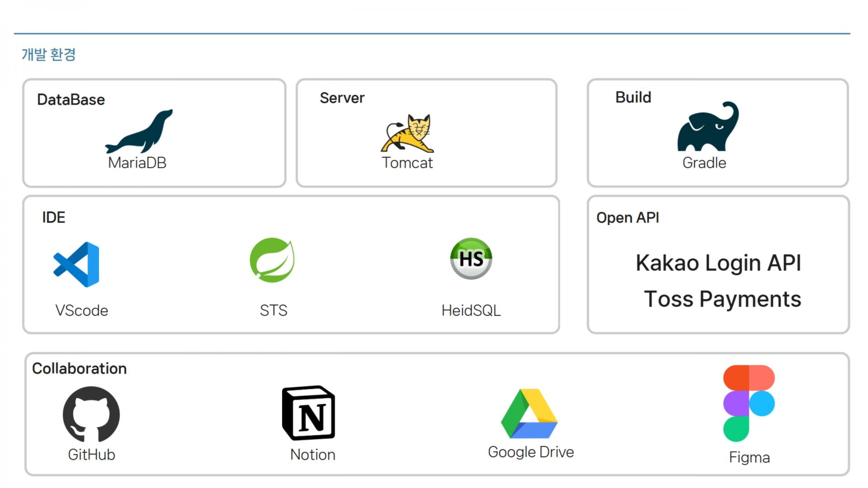868x488 pixels.
Task: Click the IDE heading label
Action: point(54,217)
